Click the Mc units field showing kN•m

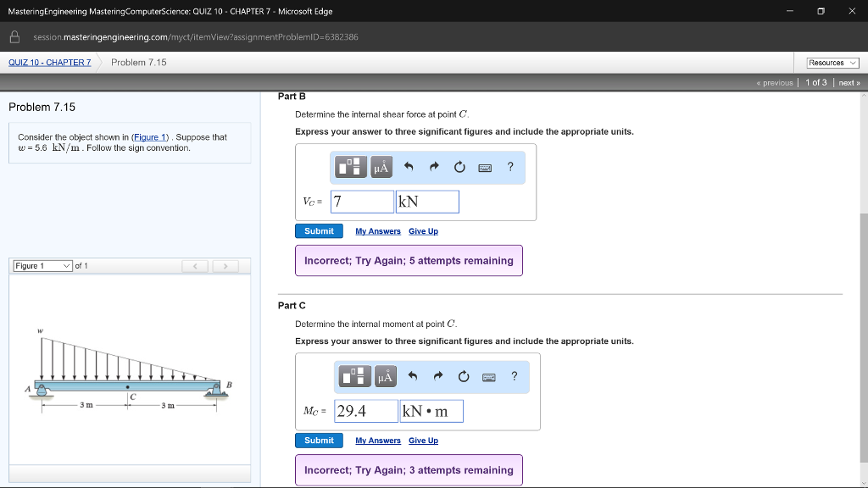pos(431,411)
